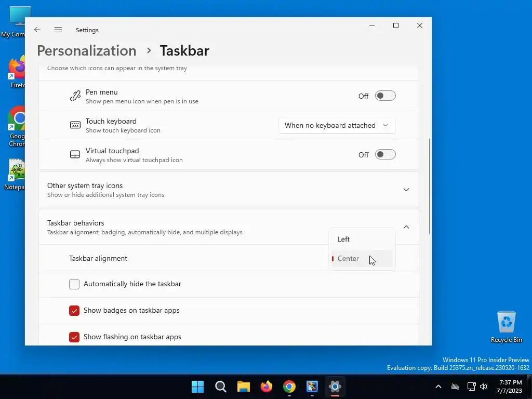The image size is (532, 399).
Task: Select the My Computer desktop icon
Action: (x=13, y=22)
